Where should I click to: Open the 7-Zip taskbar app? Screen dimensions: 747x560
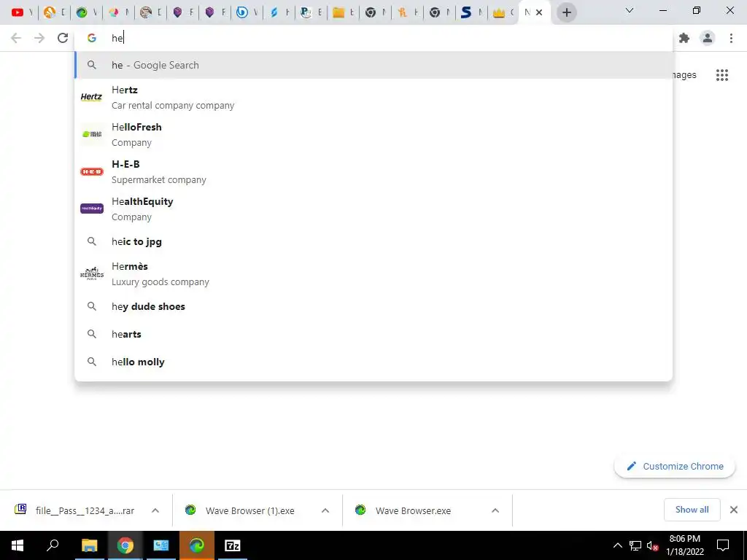[x=233, y=545]
